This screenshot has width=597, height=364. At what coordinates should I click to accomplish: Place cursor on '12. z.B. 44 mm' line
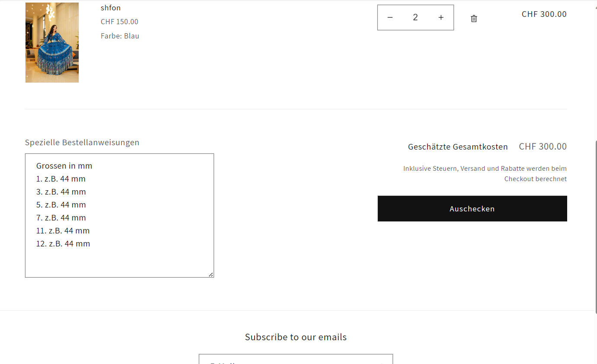pos(63,244)
